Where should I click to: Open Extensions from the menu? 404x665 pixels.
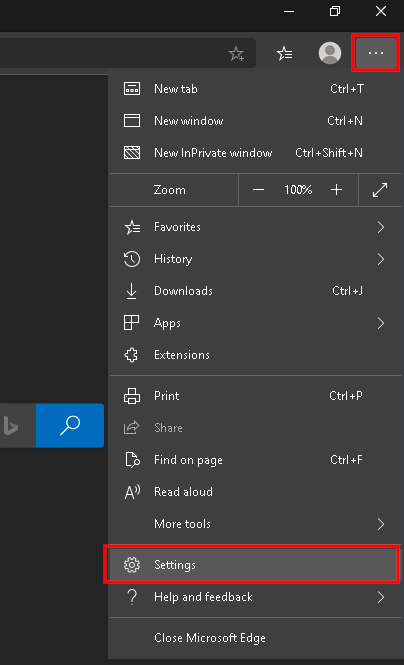click(256, 355)
